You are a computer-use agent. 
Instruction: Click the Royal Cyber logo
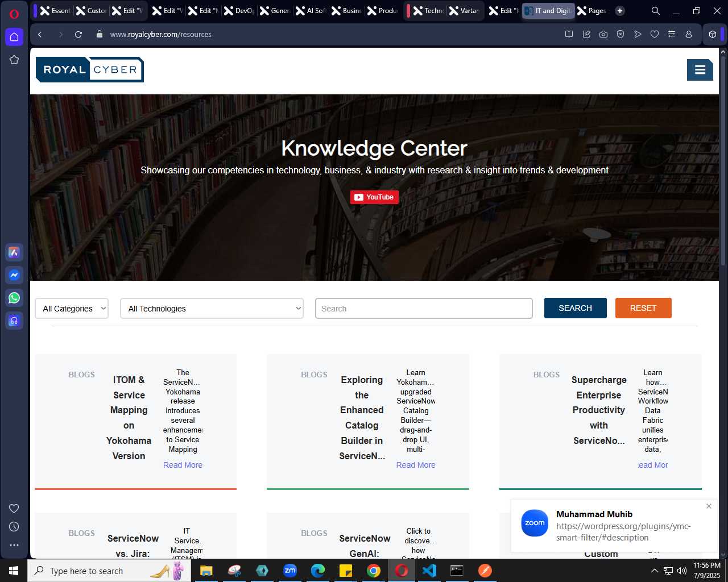(90, 69)
